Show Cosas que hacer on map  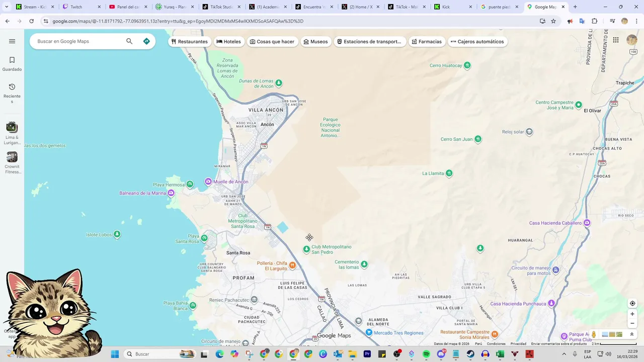(x=272, y=42)
